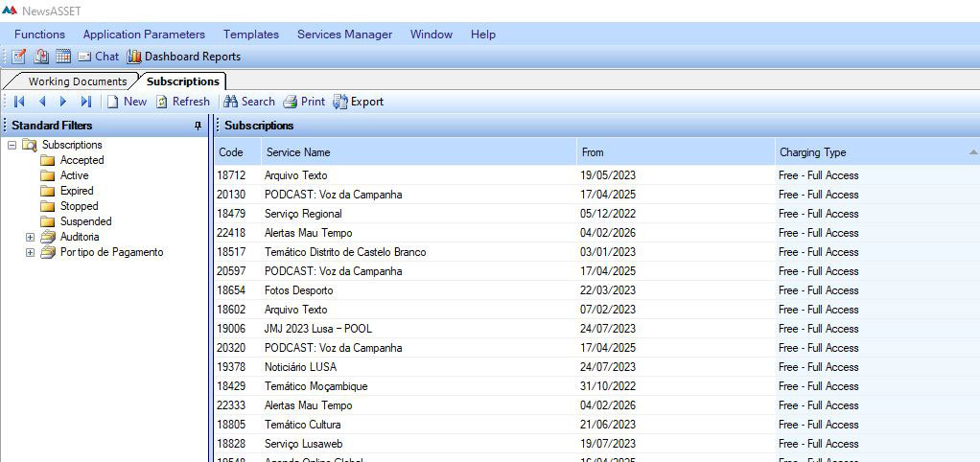Open the Services Manager menu
980x462 pixels.
(344, 35)
